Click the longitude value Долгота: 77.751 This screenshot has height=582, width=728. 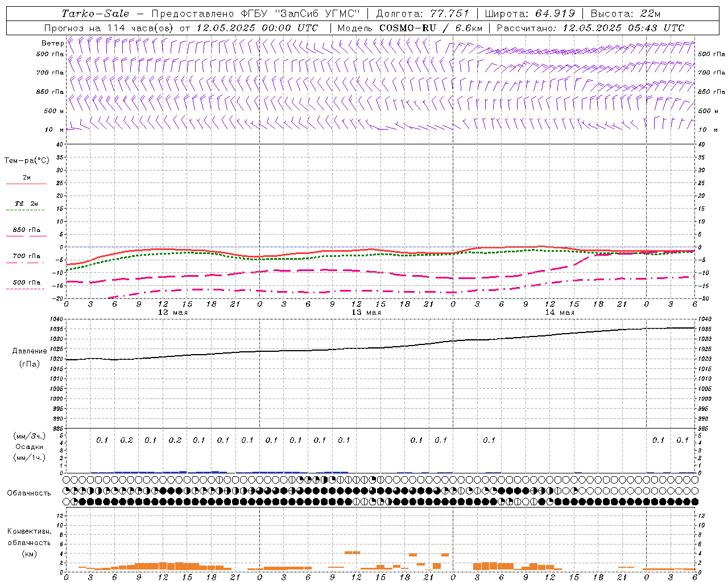(x=423, y=14)
